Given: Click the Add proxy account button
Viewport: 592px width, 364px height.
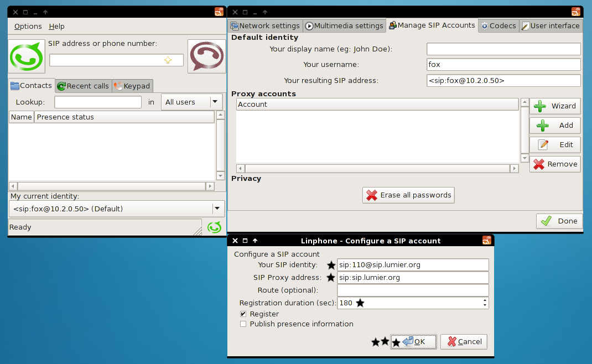Looking at the screenshot, I should (x=555, y=126).
